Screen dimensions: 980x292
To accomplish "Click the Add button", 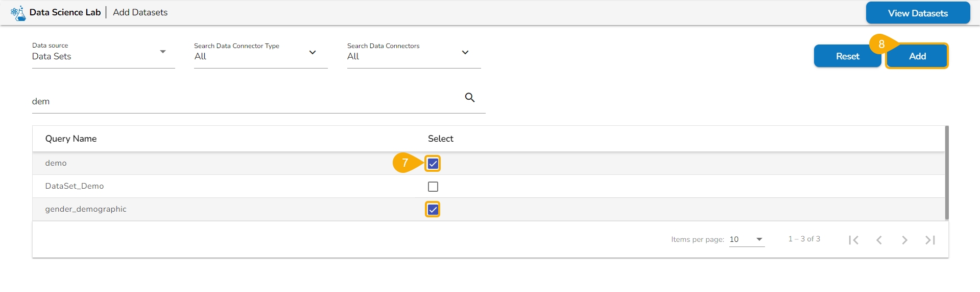I will (917, 56).
